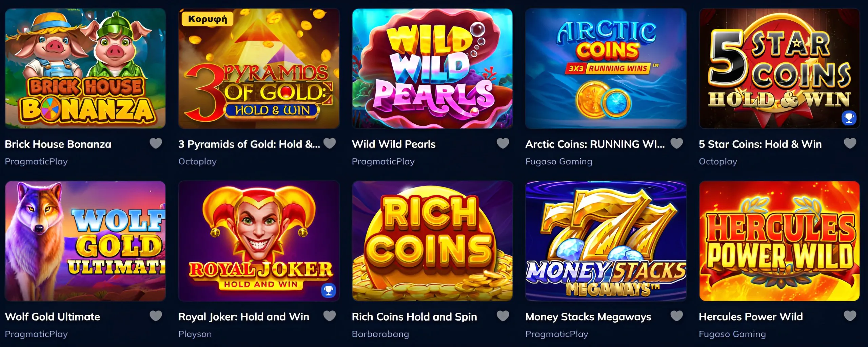Click trophy badge on Royal Joker thumbnail
Screen dimensions: 868x347
coord(328,290)
